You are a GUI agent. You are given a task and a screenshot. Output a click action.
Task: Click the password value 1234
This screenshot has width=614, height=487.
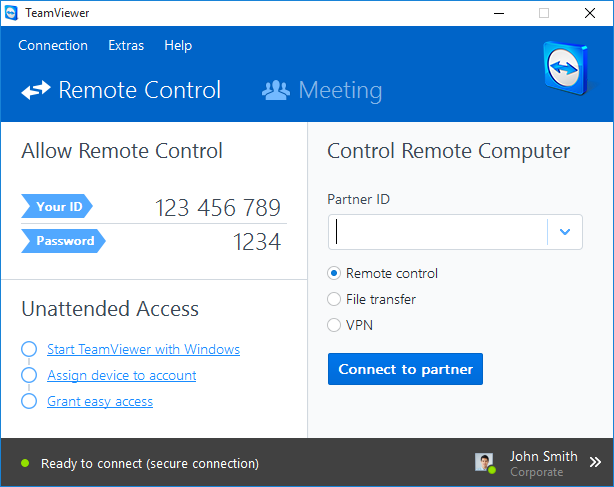257,241
